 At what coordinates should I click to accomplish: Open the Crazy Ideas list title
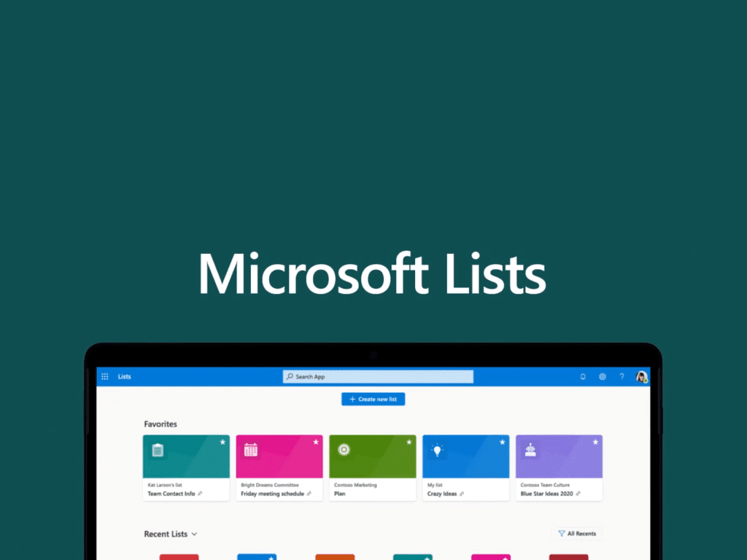pyautogui.click(x=442, y=494)
